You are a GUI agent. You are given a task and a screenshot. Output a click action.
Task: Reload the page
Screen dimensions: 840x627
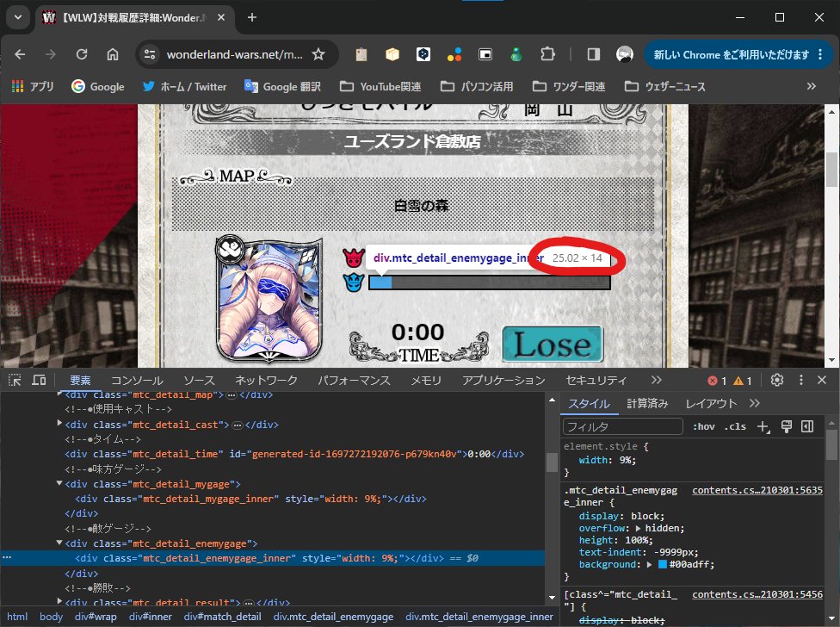click(82, 54)
